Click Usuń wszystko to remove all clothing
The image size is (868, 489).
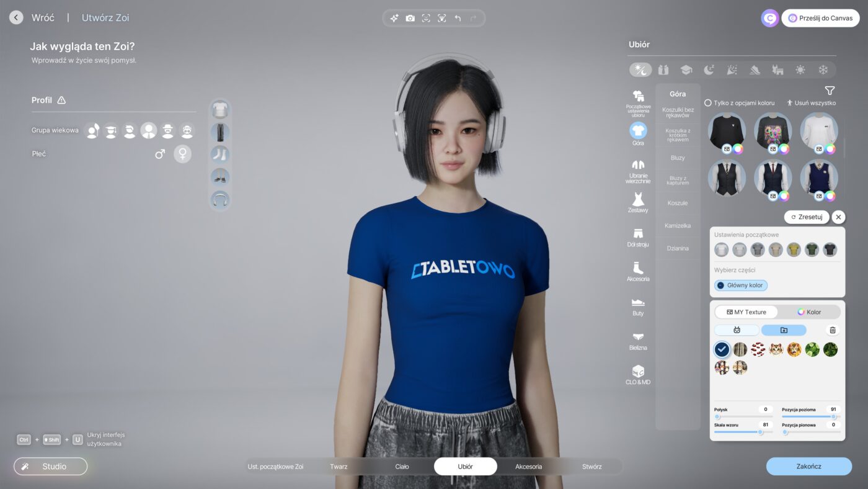812,103
